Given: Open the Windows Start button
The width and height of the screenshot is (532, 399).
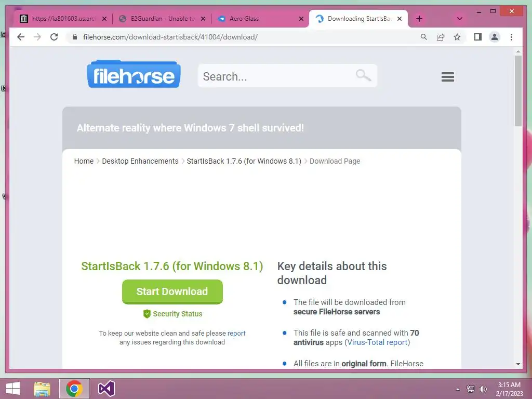Looking at the screenshot, I should click(13, 389).
